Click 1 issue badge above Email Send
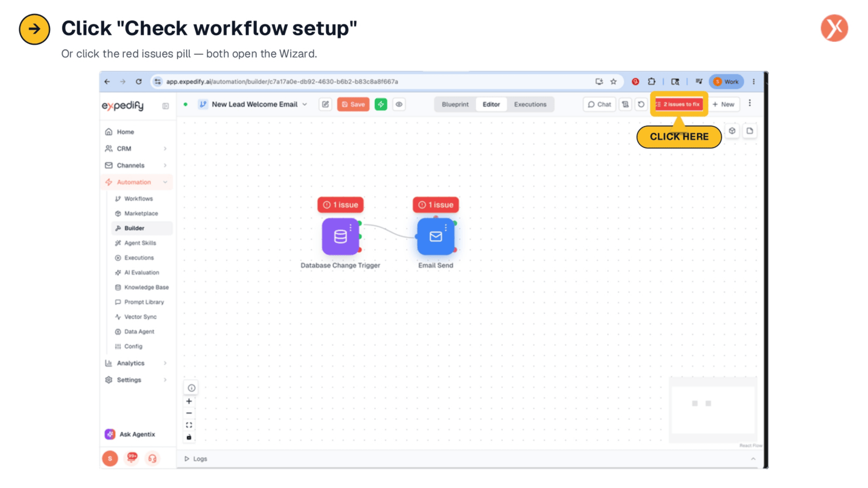868x488 pixels. (x=436, y=205)
